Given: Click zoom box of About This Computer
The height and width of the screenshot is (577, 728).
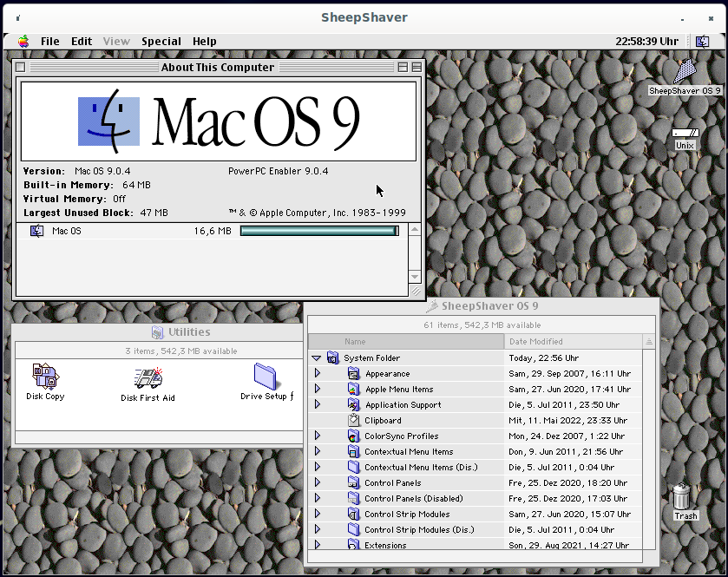Looking at the screenshot, I should coord(403,68).
